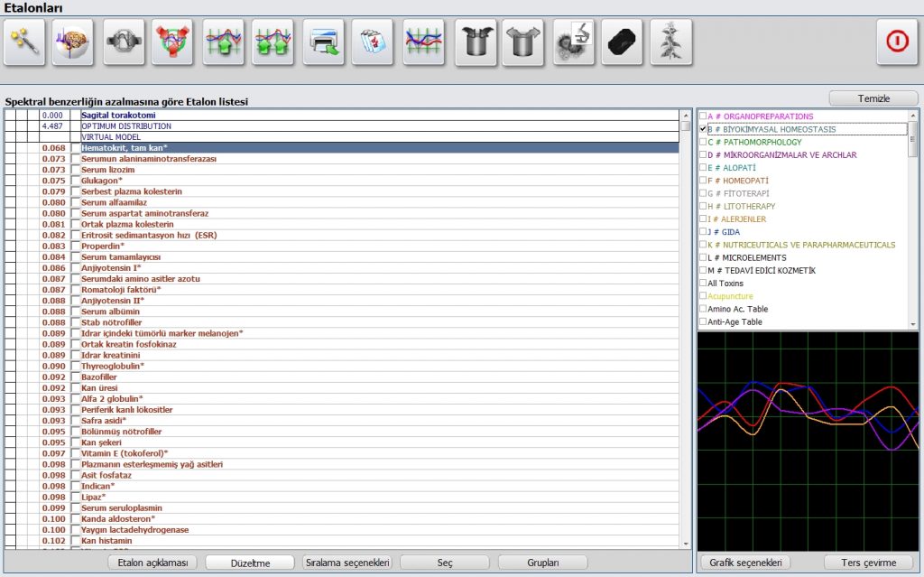This screenshot has width=924, height=577.
Task: Click the printer icon to print
Action: 324,42
